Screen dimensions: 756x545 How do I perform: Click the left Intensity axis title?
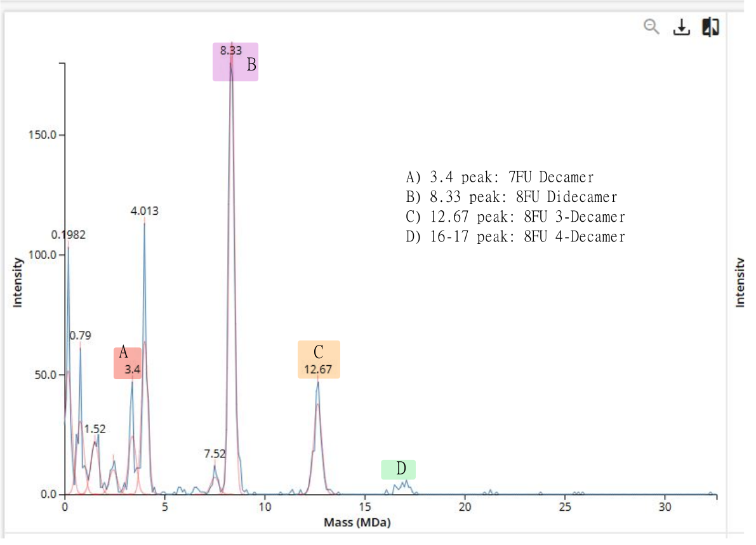pos(17,283)
